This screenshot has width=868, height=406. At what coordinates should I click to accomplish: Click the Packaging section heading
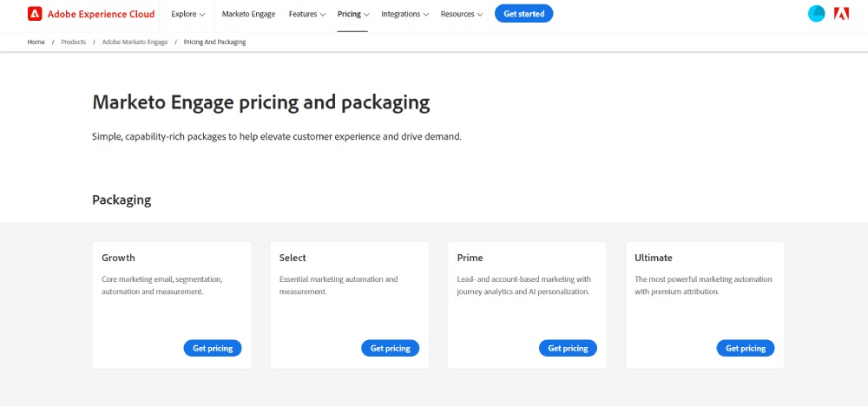click(122, 200)
